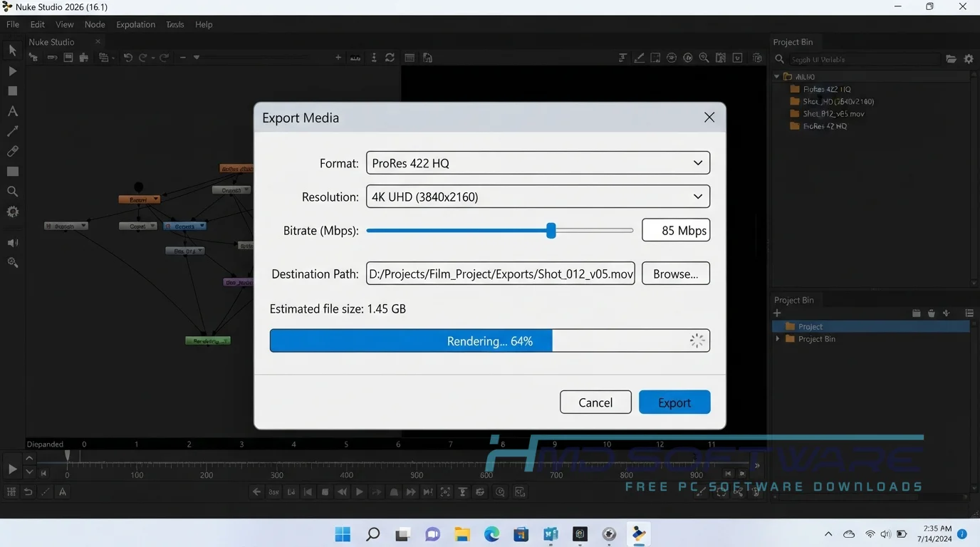Select the green Render node in node graph
Image resolution: width=980 pixels, height=547 pixels.
pyautogui.click(x=208, y=340)
